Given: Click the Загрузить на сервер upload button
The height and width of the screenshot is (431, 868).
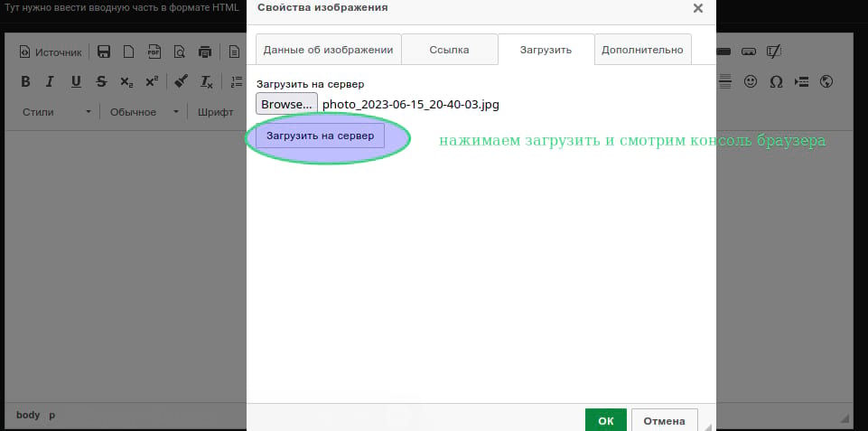Looking at the screenshot, I should pyautogui.click(x=321, y=136).
